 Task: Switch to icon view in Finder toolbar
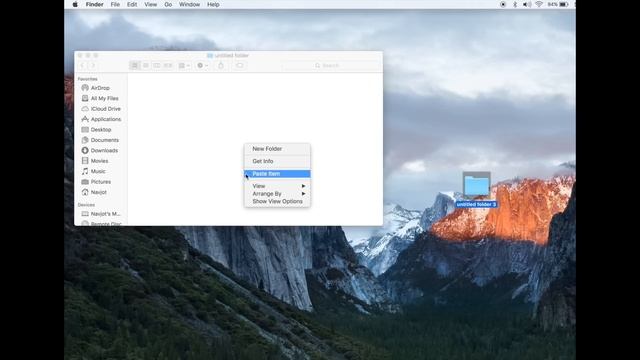[135, 65]
